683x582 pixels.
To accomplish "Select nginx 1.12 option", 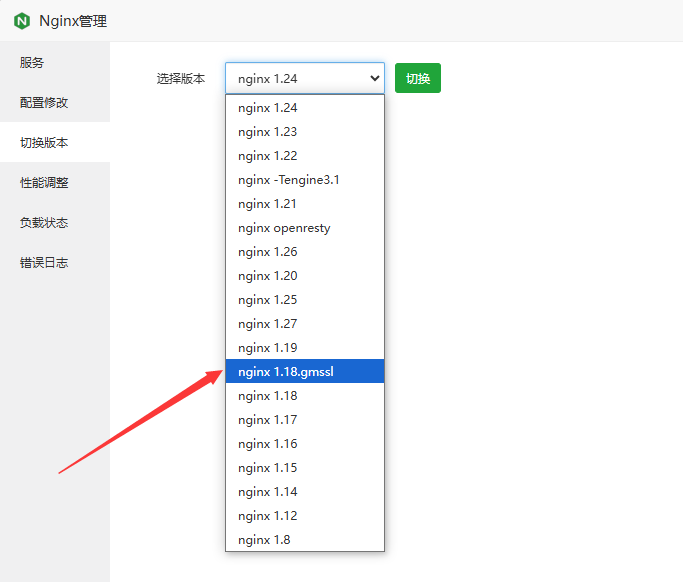I will click(305, 515).
